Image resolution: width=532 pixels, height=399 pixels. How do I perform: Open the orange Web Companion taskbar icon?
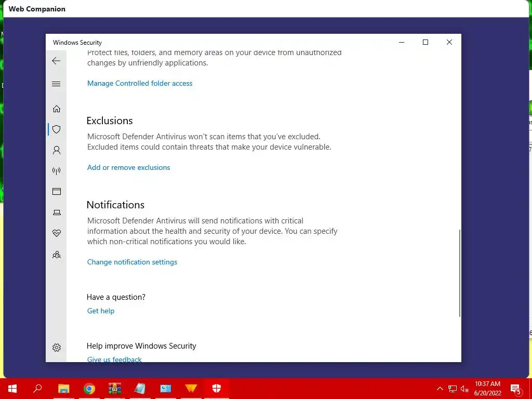tap(191, 389)
